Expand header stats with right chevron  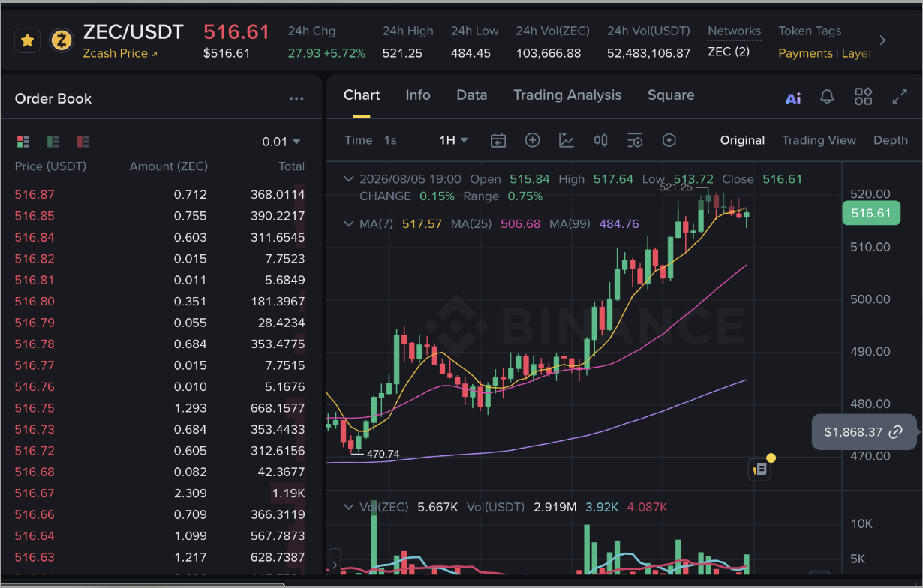click(882, 40)
